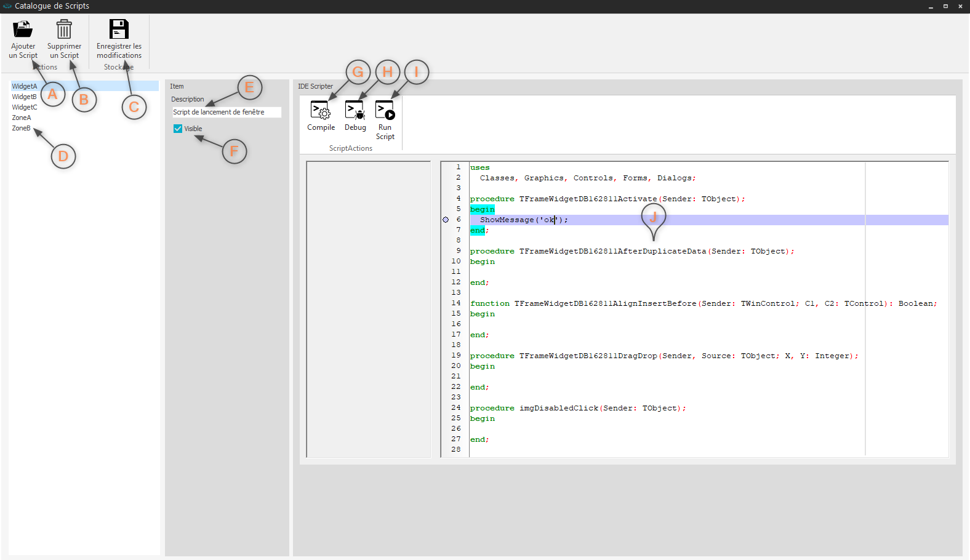Start debugging with the Debug icon
Viewport: 970px width, 560px height.
(355, 111)
